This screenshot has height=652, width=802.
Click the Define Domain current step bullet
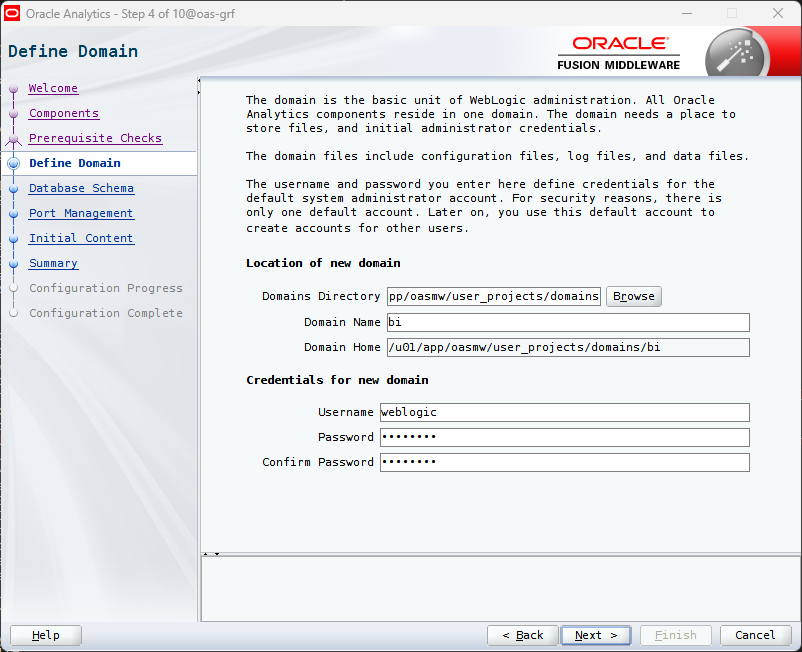click(x=13, y=163)
